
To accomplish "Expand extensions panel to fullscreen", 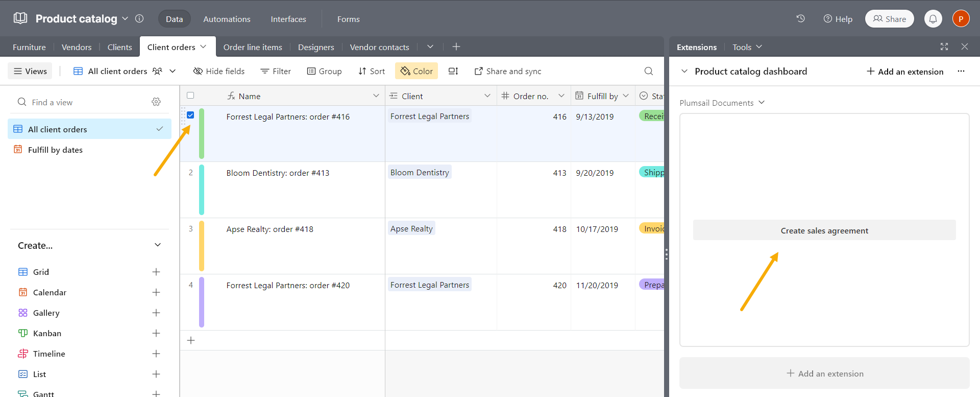I will coord(944,46).
